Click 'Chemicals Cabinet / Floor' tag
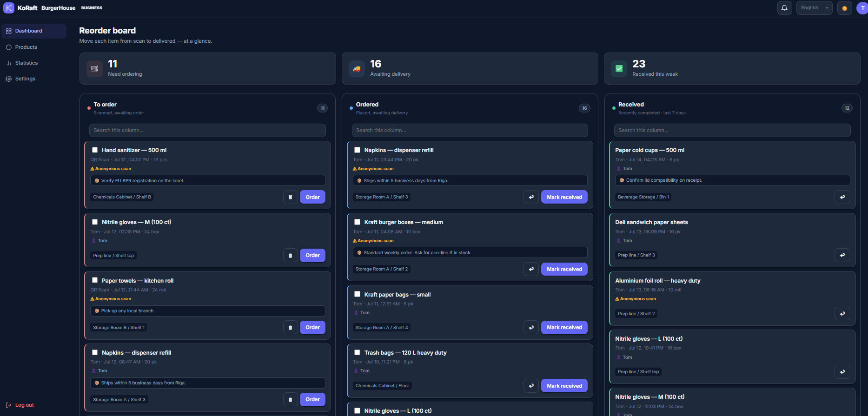Image resolution: width=868 pixels, height=416 pixels. click(382, 386)
